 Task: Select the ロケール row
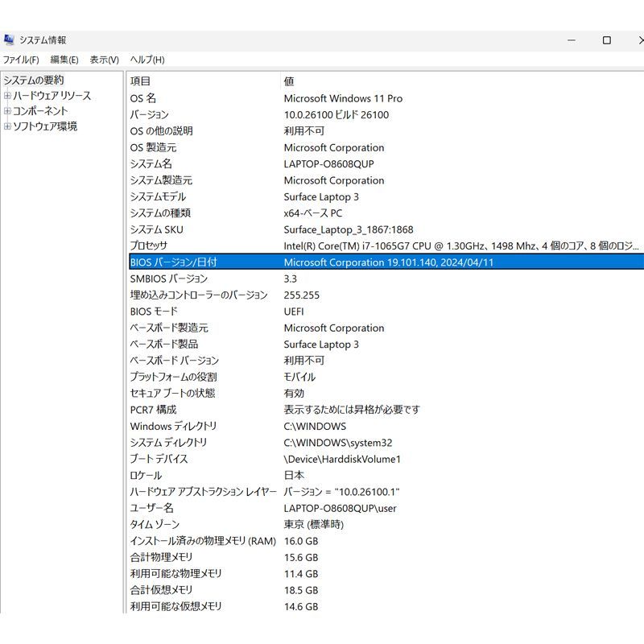(386, 475)
